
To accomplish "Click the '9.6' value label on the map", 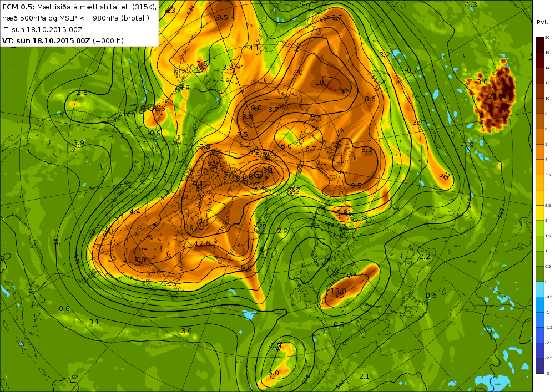I will click(x=140, y=260).
